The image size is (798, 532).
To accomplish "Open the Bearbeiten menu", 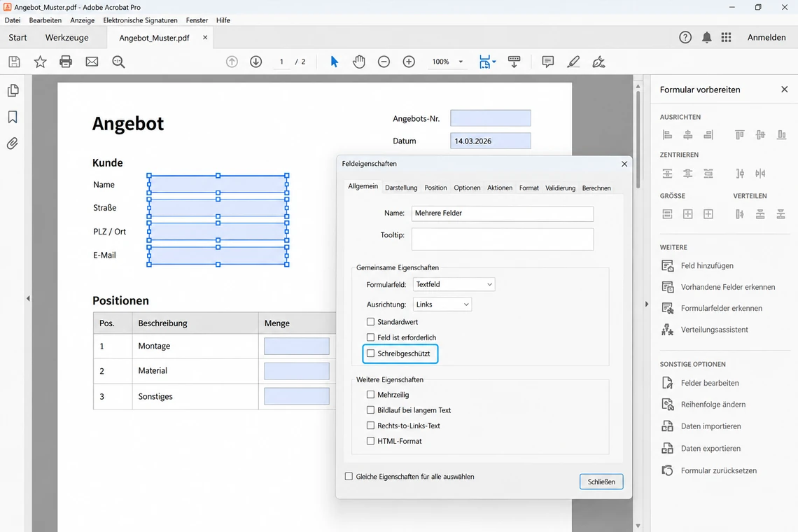I will (x=45, y=20).
